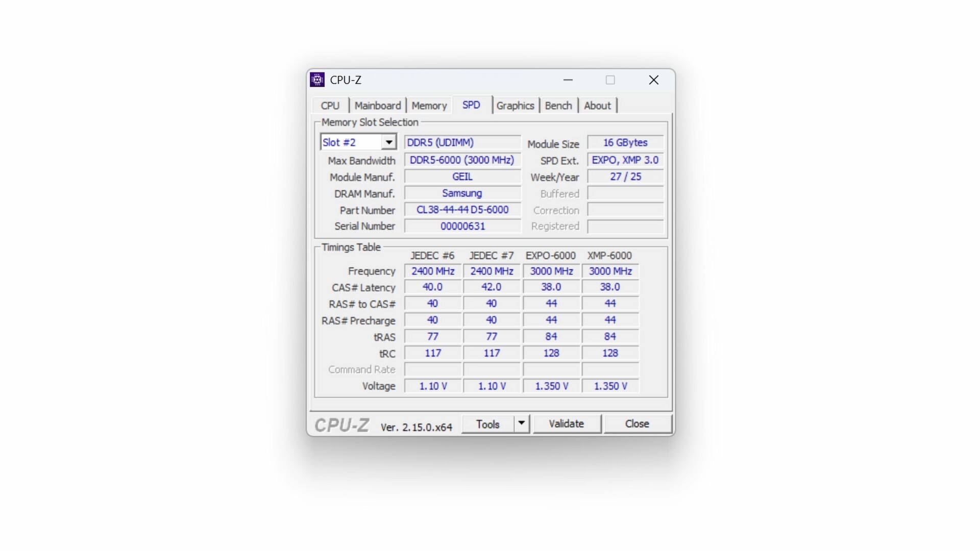Click the Part Number field showing CL38-44-44 D5-6000
This screenshot has width=980, height=551.
(x=462, y=210)
